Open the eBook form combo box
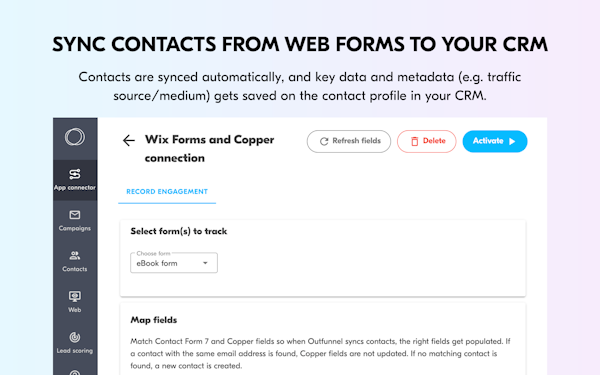The image size is (600, 375). coord(174,263)
